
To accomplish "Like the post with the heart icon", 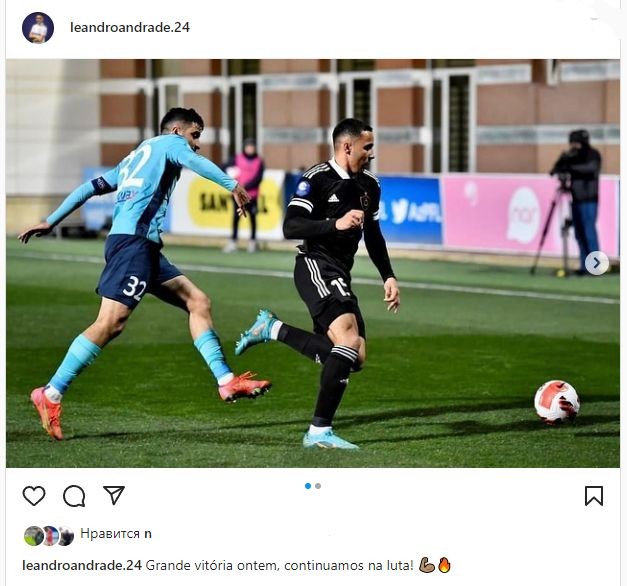I will pyautogui.click(x=34, y=496).
